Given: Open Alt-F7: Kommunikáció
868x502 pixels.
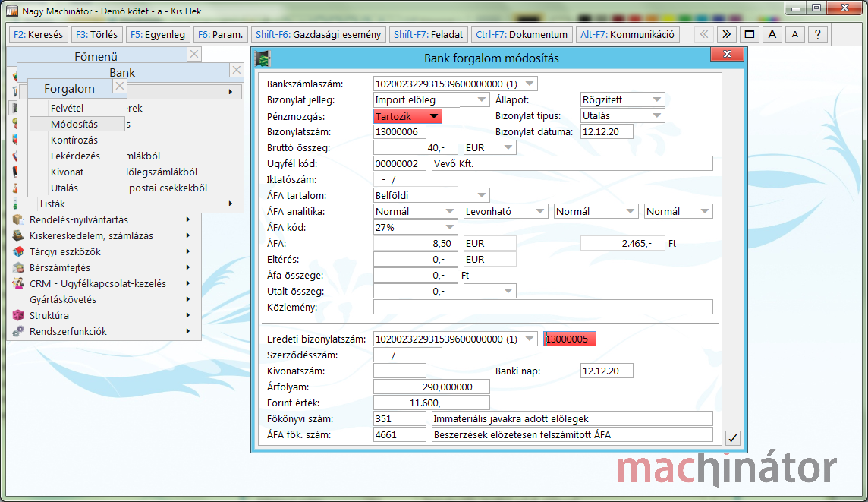Looking at the screenshot, I should pyautogui.click(x=627, y=34).
